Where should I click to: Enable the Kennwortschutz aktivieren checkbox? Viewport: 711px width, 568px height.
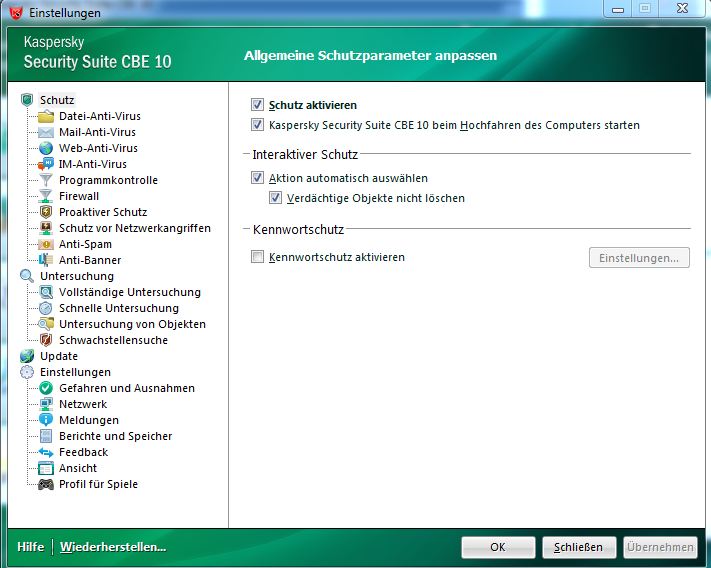pyautogui.click(x=258, y=257)
